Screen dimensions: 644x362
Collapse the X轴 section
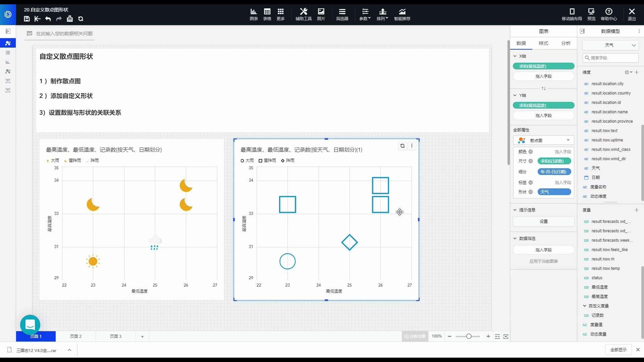click(515, 56)
